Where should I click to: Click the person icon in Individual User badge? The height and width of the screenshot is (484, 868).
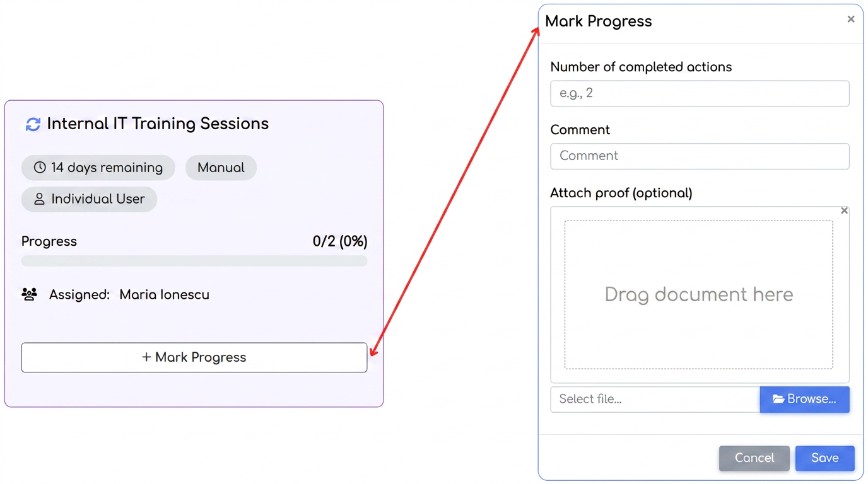coord(39,199)
